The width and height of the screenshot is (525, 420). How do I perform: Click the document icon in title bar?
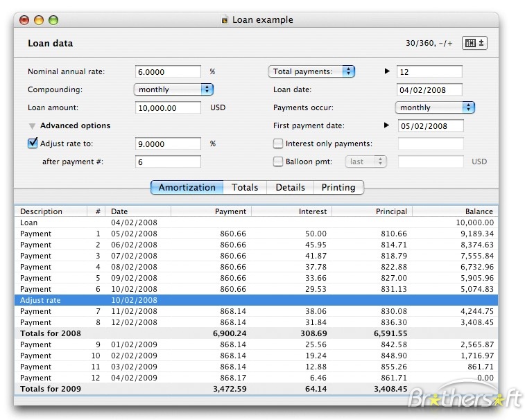[x=224, y=20]
